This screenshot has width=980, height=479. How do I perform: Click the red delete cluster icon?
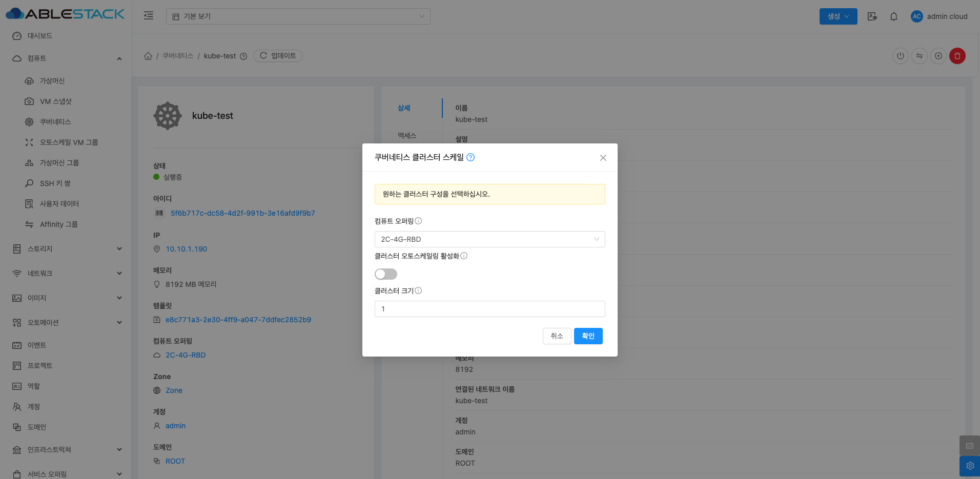(957, 56)
